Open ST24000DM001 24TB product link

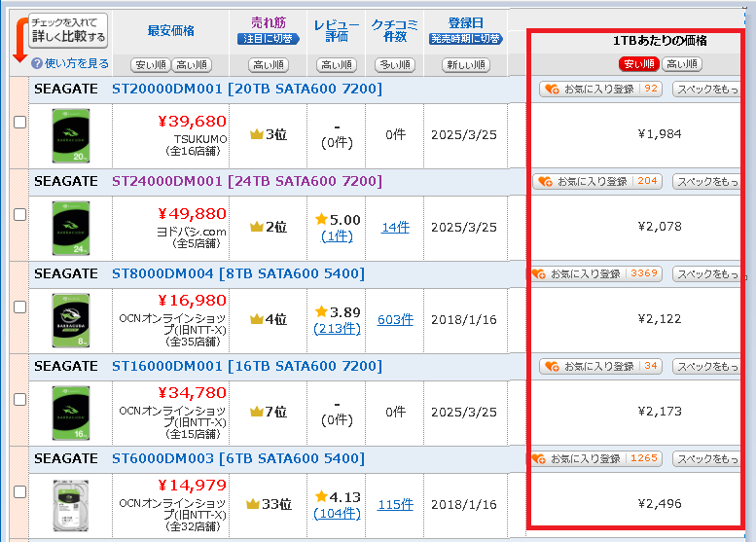(x=247, y=181)
